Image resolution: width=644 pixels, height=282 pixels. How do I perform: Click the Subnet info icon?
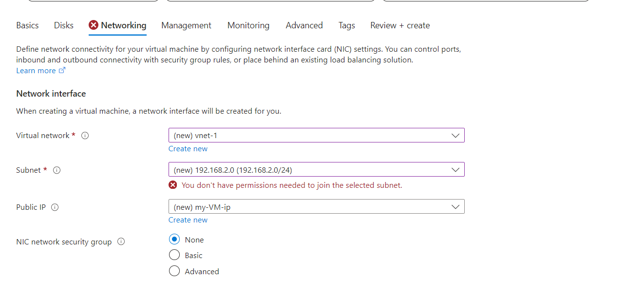click(x=57, y=170)
